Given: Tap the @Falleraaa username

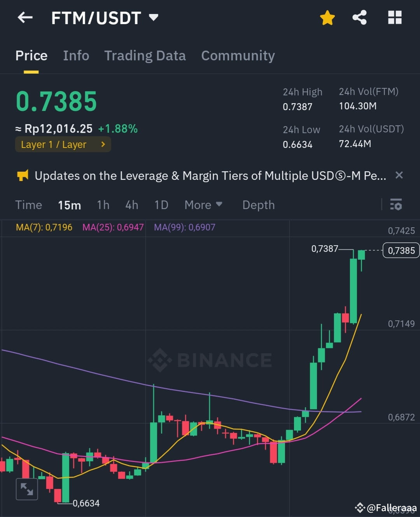Looking at the screenshot, I should (392, 508).
